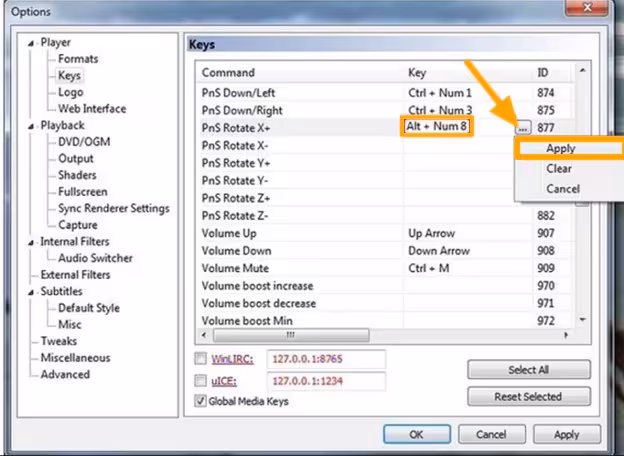Click the dialog's bottom Cancel button
This screenshot has width=624, height=456.
[x=491, y=434]
